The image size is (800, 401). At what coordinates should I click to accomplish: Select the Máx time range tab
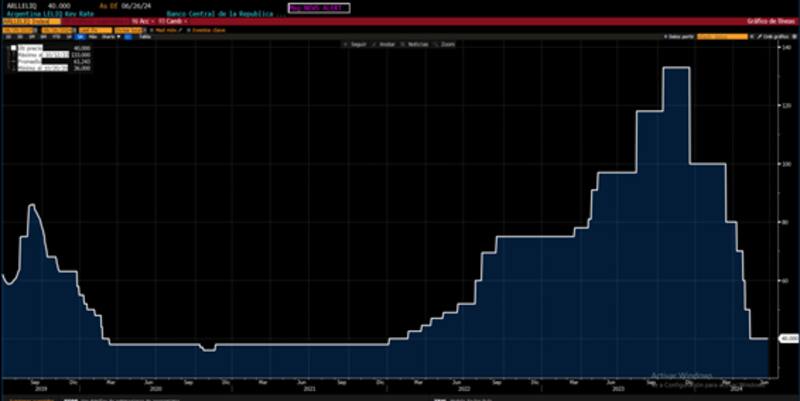coord(92,37)
